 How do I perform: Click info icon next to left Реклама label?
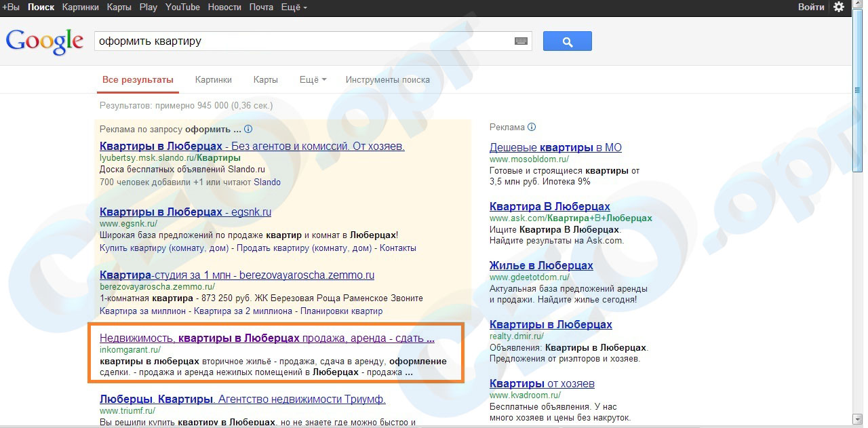pos(248,129)
